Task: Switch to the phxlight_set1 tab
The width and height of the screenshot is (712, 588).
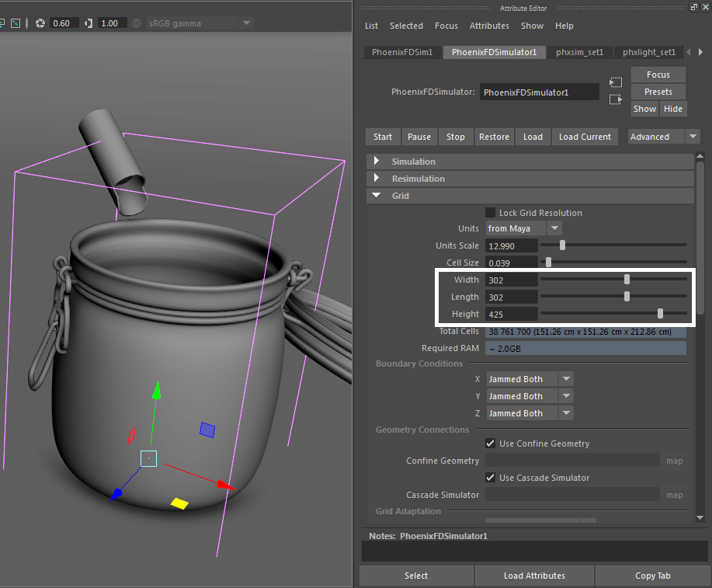Action: 649,52
